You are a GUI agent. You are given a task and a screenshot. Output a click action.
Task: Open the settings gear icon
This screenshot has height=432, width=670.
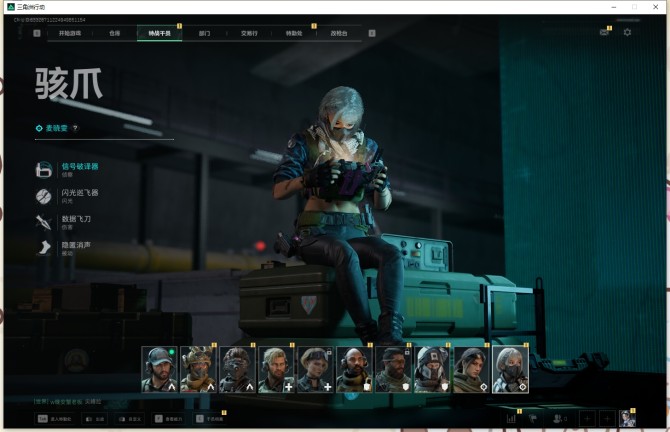click(627, 32)
